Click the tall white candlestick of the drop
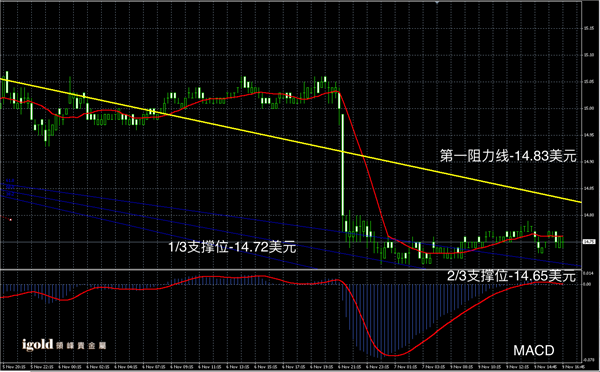The height and width of the screenshot is (372, 600). click(x=342, y=165)
